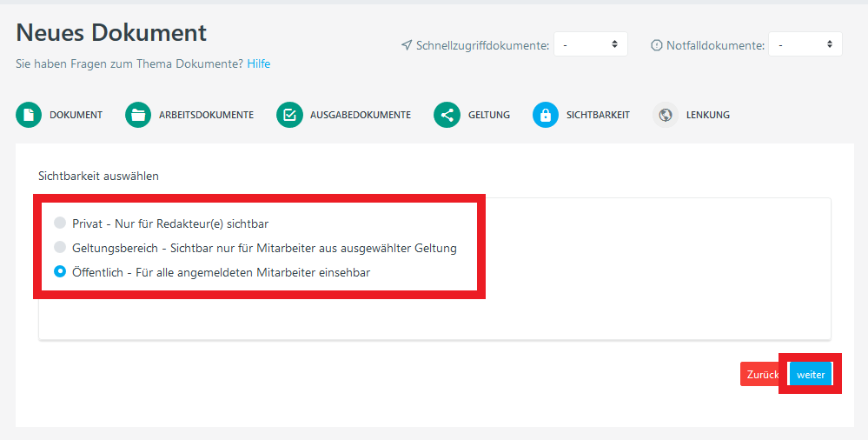Click the Lenkung globe icon
The image size is (868, 440).
tap(666, 115)
